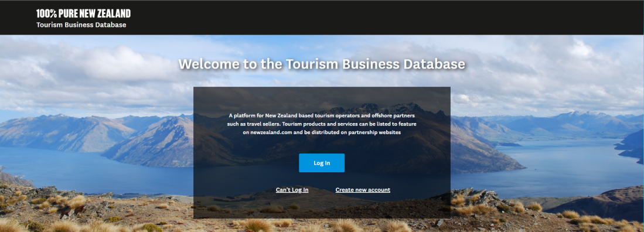
Task: Click the 'travel sellers' line of the description
Action: click(x=322, y=124)
